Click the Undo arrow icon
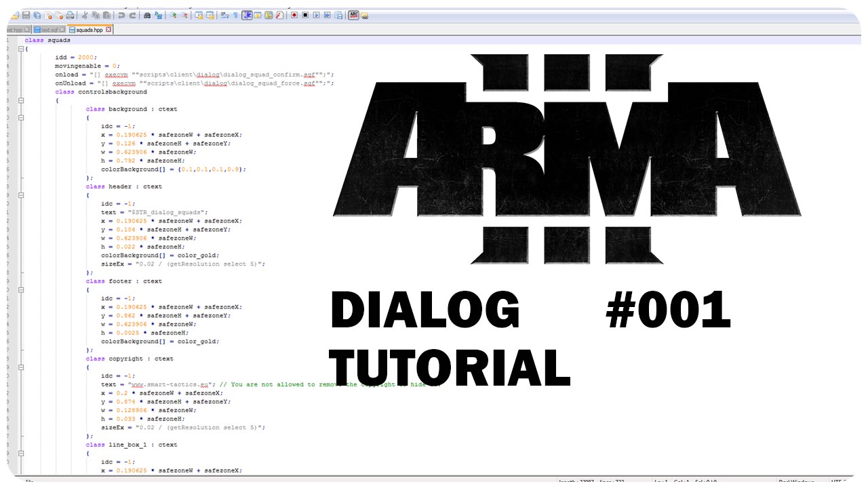 121,15
